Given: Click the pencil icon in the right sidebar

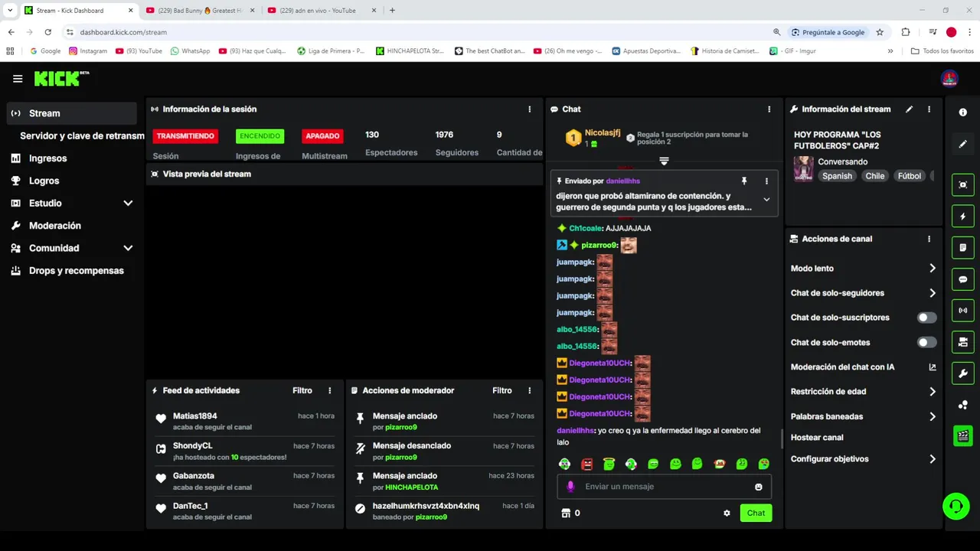Looking at the screenshot, I should pos(963,144).
